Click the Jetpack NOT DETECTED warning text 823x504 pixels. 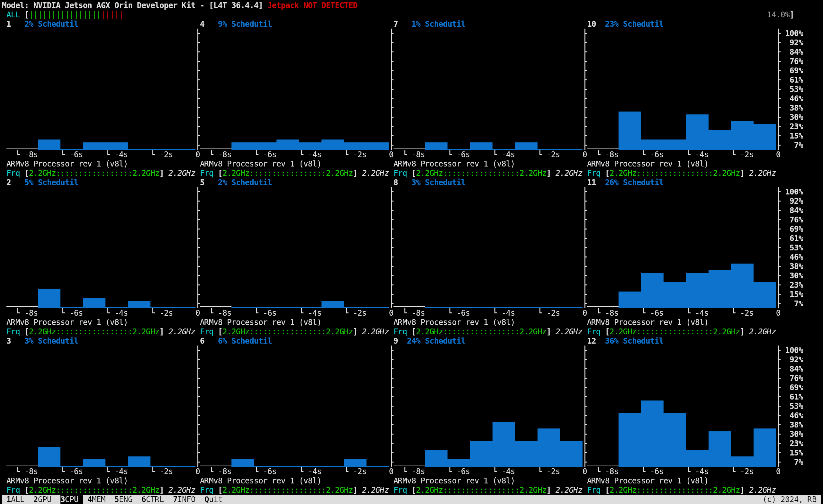(312, 5)
